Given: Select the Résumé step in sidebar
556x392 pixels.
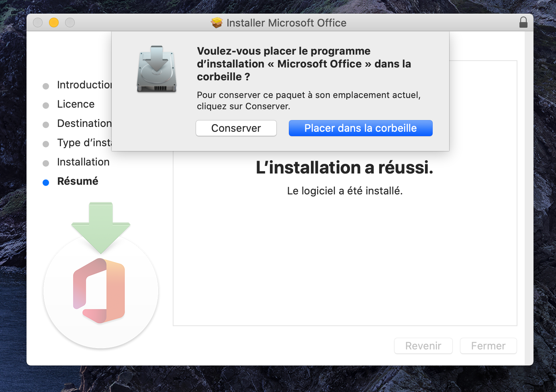Looking at the screenshot, I should [78, 181].
